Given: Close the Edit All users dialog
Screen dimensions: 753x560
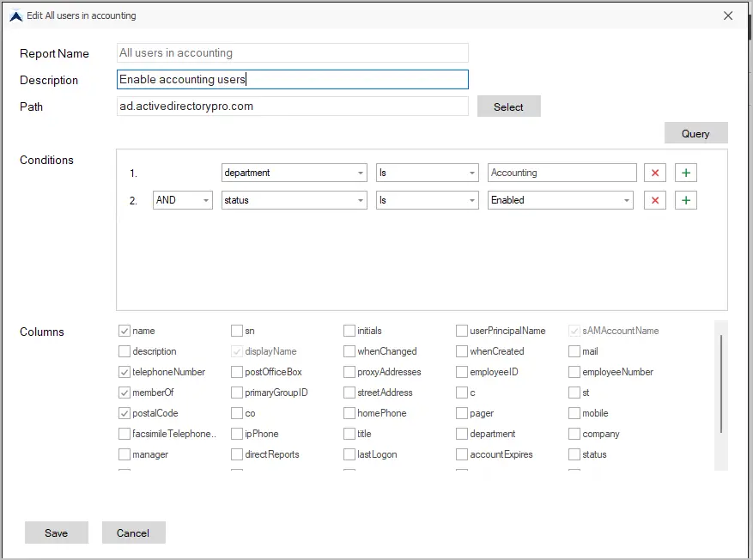Looking at the screenshot, I should (x=728, y=15).
